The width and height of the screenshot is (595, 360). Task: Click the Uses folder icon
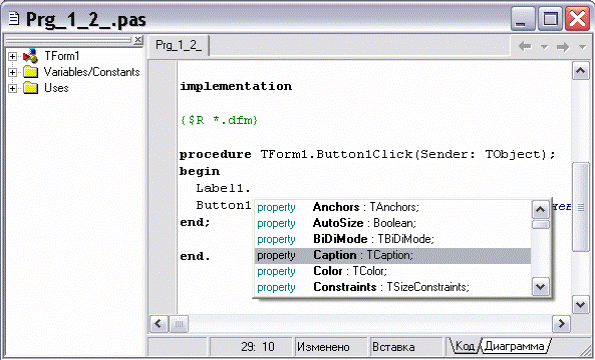pos(31,88)
